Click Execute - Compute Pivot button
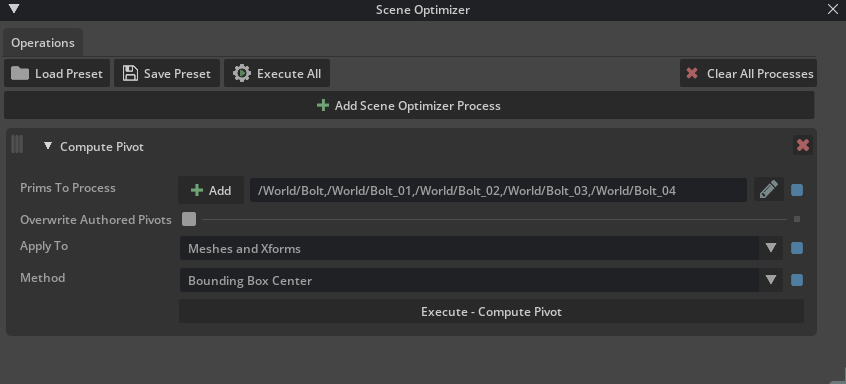846x384 pixels. (x=491, y=311)
